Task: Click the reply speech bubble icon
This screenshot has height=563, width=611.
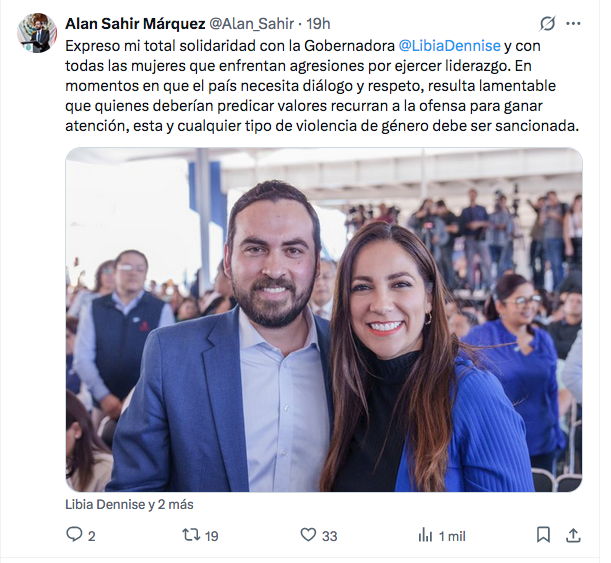Action: (74, 535)
